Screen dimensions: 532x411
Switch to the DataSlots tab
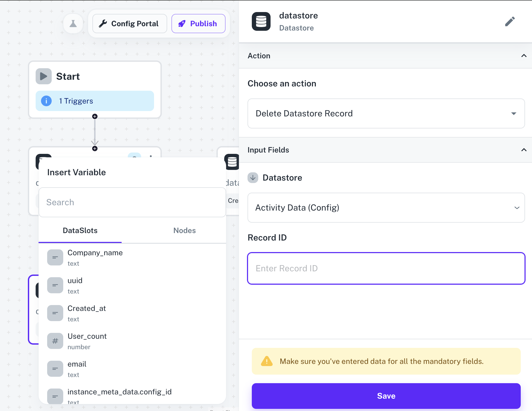tap(80, 230)
